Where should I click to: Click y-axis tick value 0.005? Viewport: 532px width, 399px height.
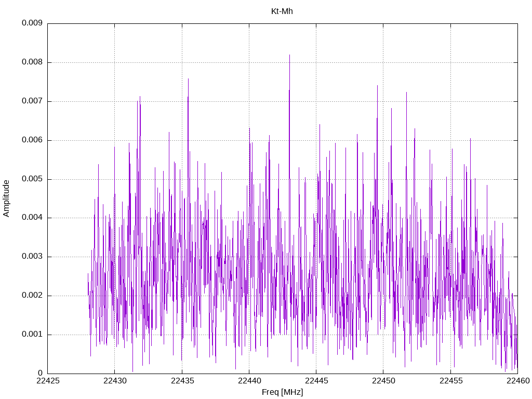click(32, 179)
